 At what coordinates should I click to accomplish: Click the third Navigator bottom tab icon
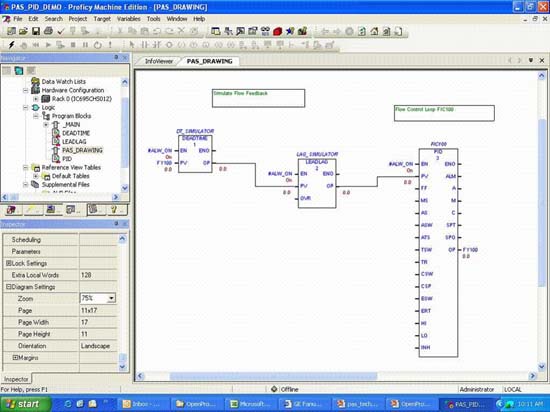(51, 210)
